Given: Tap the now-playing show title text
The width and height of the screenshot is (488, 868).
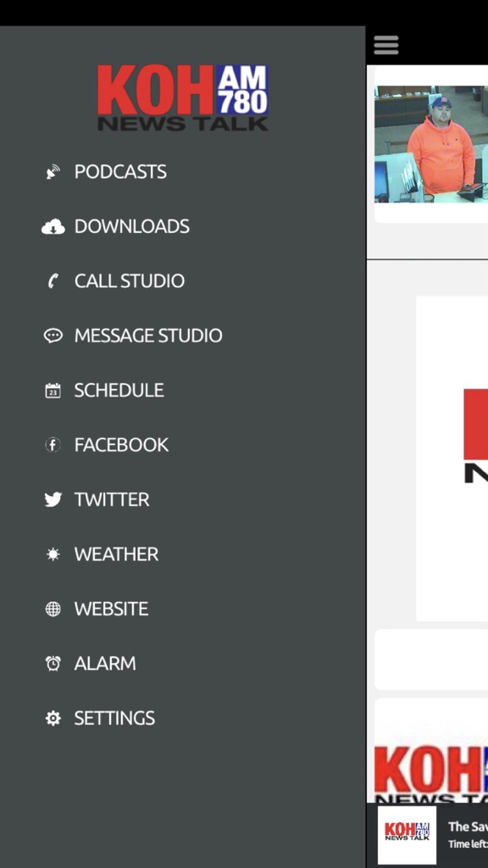Looking at the screenshot, I should point(468,826).
